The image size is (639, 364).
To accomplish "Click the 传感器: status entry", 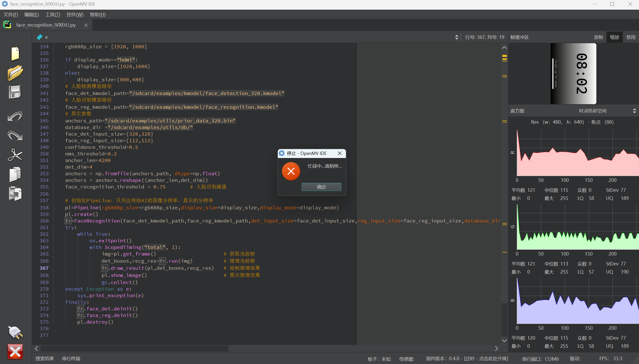I will 406,359.
